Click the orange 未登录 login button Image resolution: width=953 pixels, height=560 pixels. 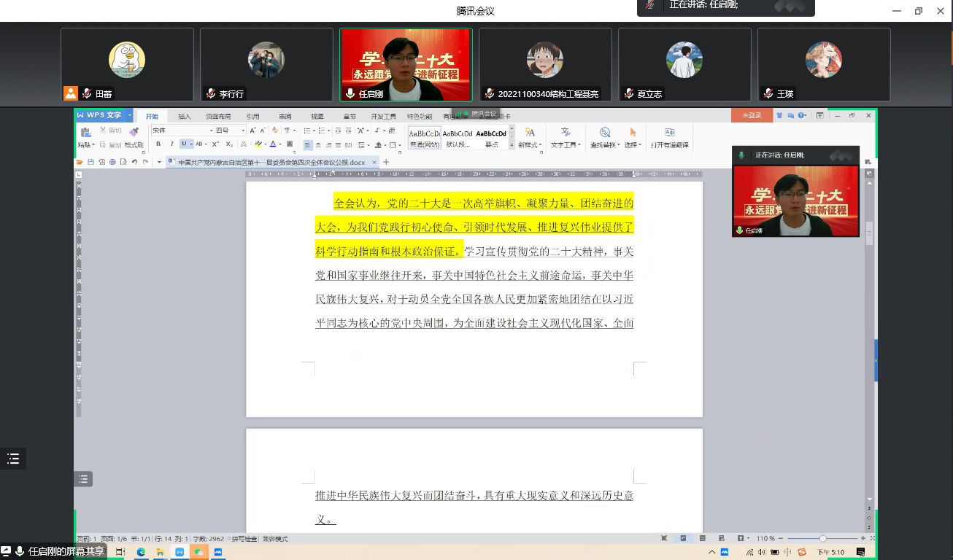752,115
